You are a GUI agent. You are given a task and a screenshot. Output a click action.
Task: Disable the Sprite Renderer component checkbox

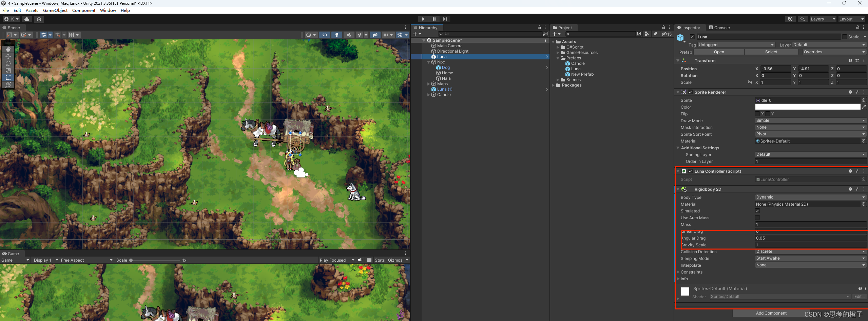pos(690,92)
